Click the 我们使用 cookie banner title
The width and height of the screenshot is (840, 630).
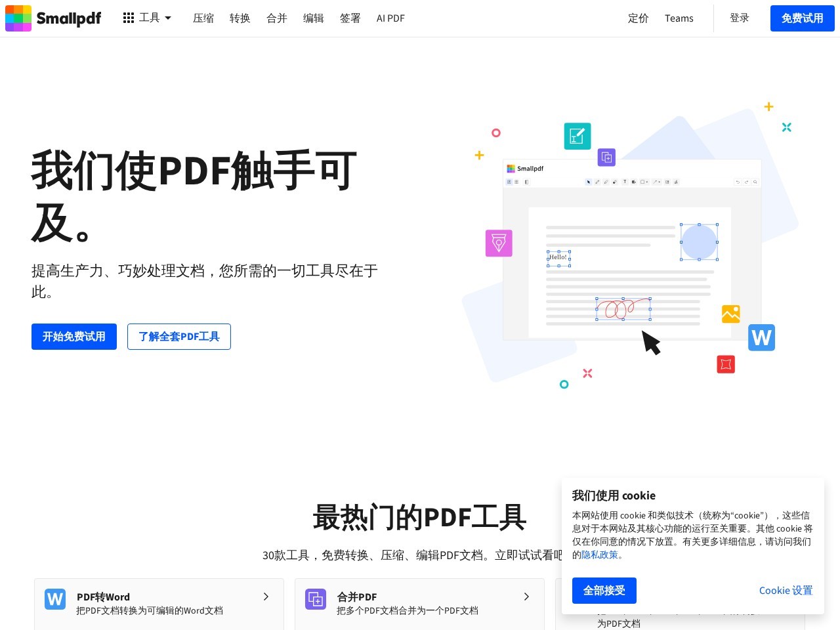[614, 495]
